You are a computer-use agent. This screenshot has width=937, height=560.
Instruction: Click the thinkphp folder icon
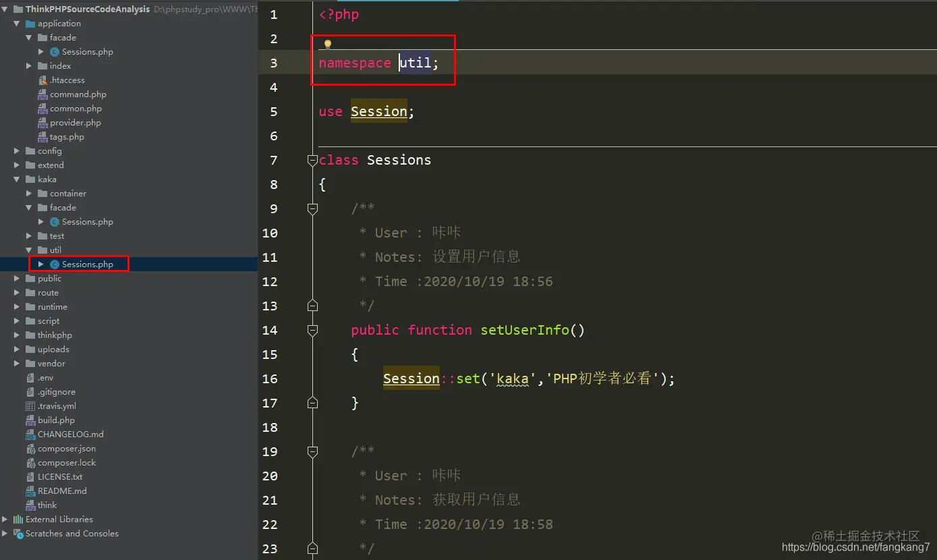click(x=30, y=335)
